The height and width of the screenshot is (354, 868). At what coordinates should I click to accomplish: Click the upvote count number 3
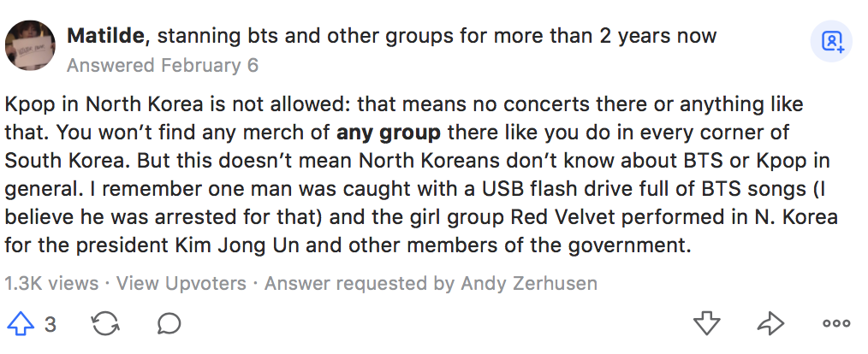click(x=51, y=325)
